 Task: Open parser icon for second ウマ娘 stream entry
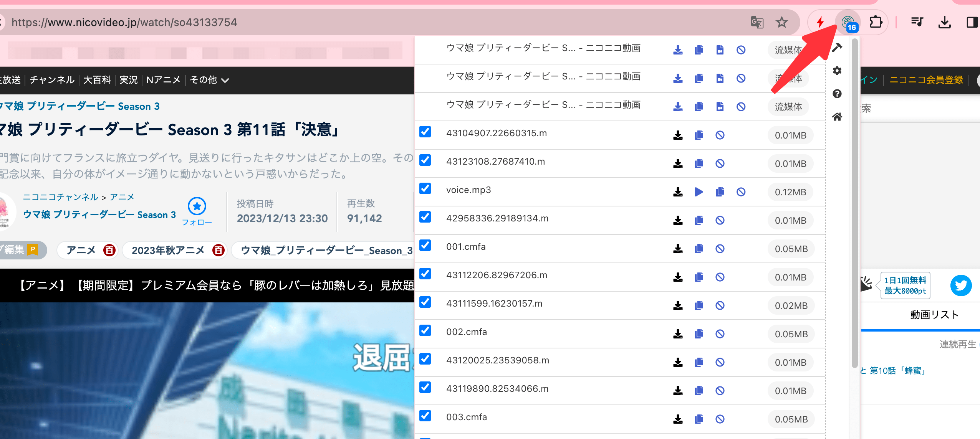tap(720, 78)
